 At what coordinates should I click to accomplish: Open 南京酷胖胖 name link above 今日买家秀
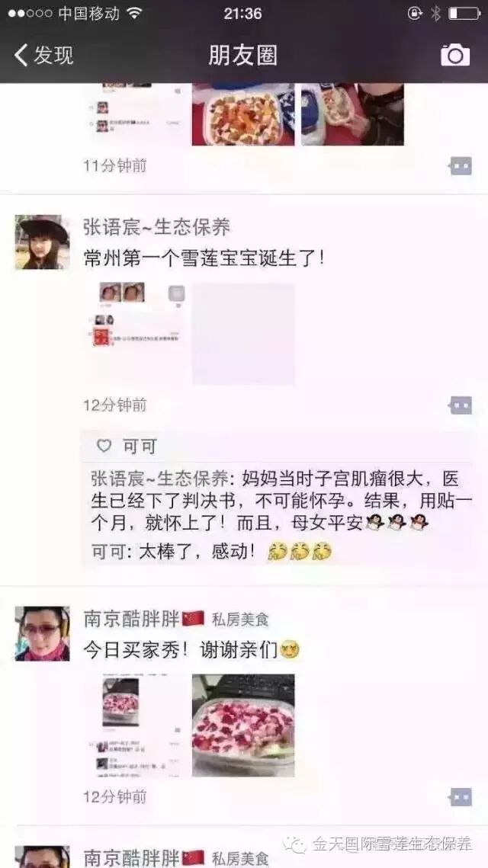click(x=132, y=618)
